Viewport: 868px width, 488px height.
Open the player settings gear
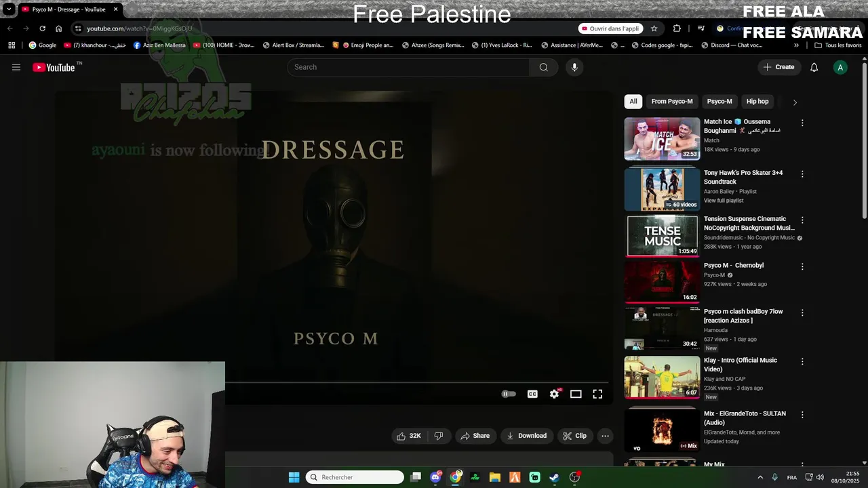pos(554,394)
